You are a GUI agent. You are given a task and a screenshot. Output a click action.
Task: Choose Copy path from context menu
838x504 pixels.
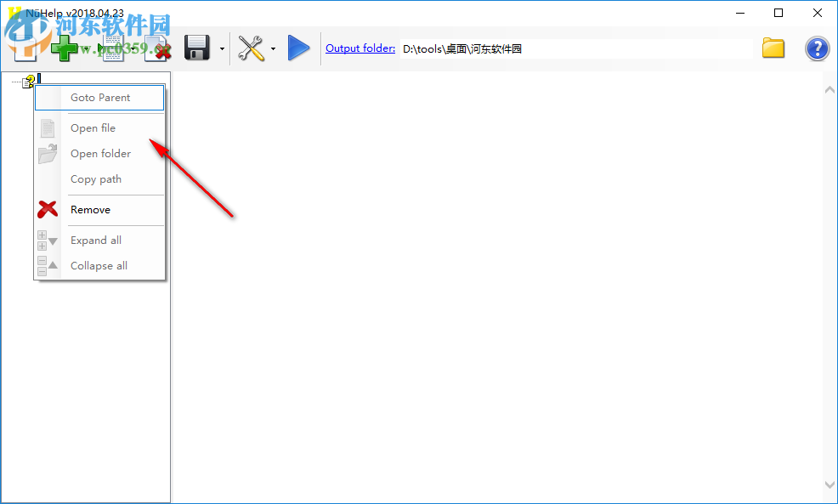coord(99,179)
